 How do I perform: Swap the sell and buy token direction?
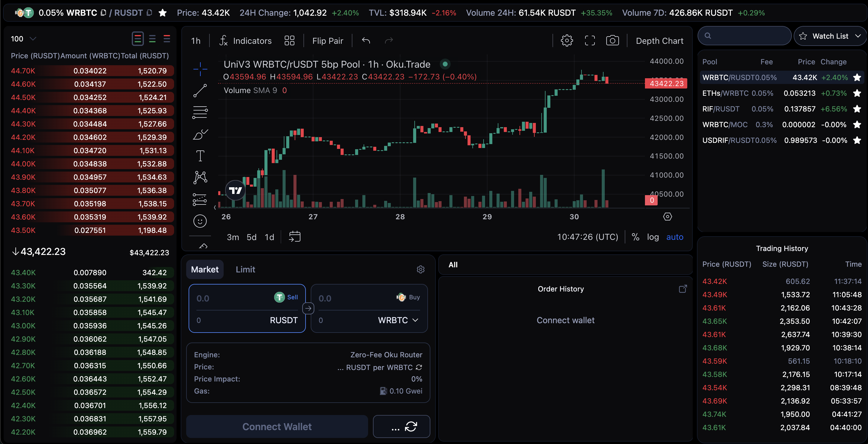308,308
